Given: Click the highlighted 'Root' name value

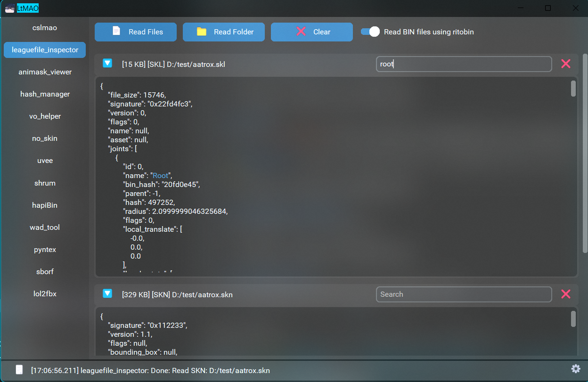Looking at the screenshot, I should (161, 176).
